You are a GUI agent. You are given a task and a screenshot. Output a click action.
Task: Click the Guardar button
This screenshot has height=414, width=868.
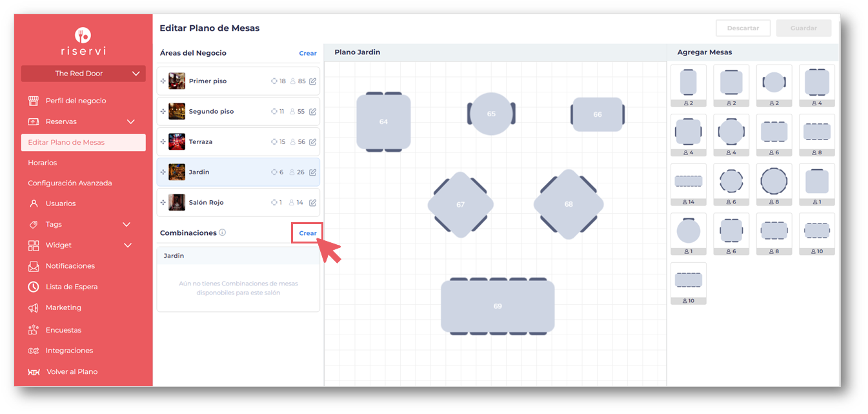pyautogui.click(x=803, y=28)
